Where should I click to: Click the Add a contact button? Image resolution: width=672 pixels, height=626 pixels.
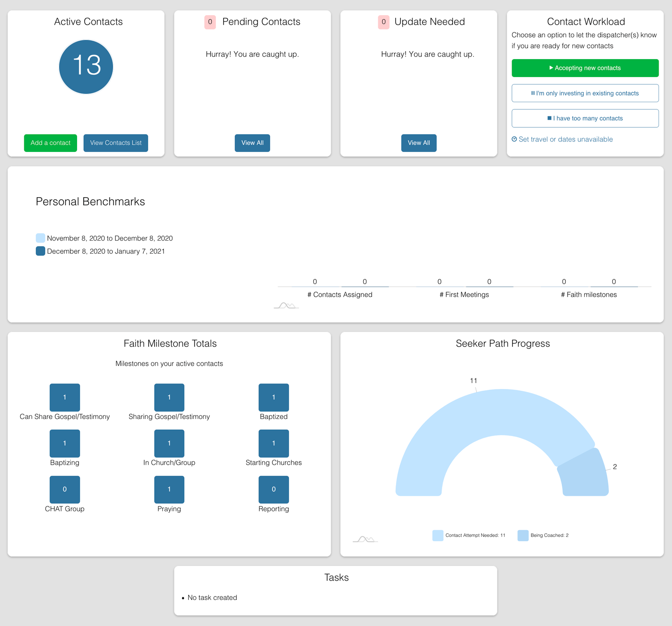pyautogui.click(x=50, y=143)
